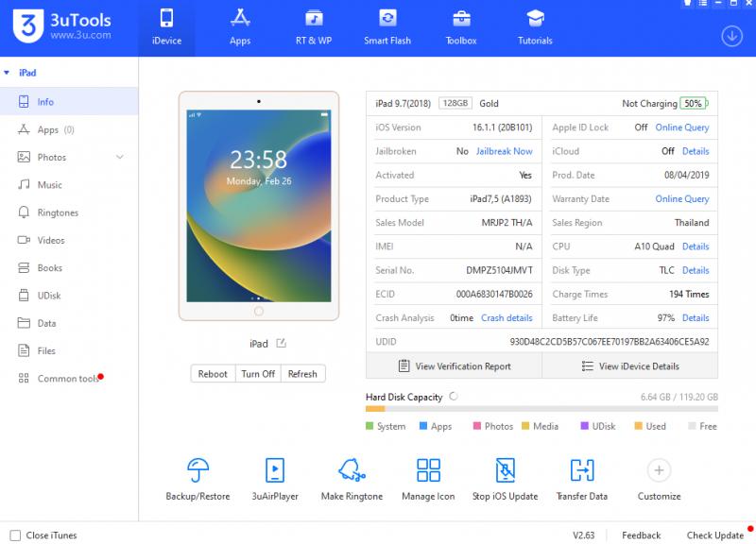Click the System green legend swatch
Screen dimensions: 756x544
click(369, 426)
